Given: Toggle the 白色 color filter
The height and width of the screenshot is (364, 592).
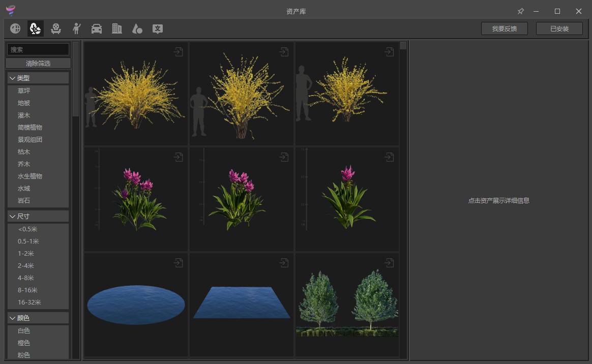Looking at the screenshot, I should 23,330.
